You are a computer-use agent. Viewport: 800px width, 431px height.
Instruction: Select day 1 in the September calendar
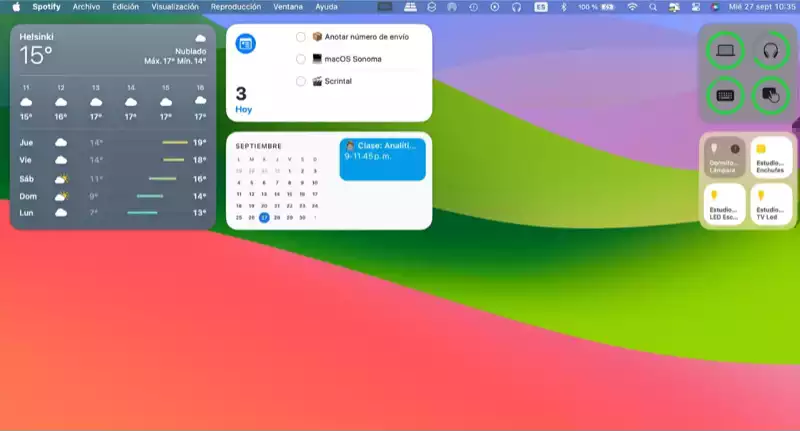289,171
